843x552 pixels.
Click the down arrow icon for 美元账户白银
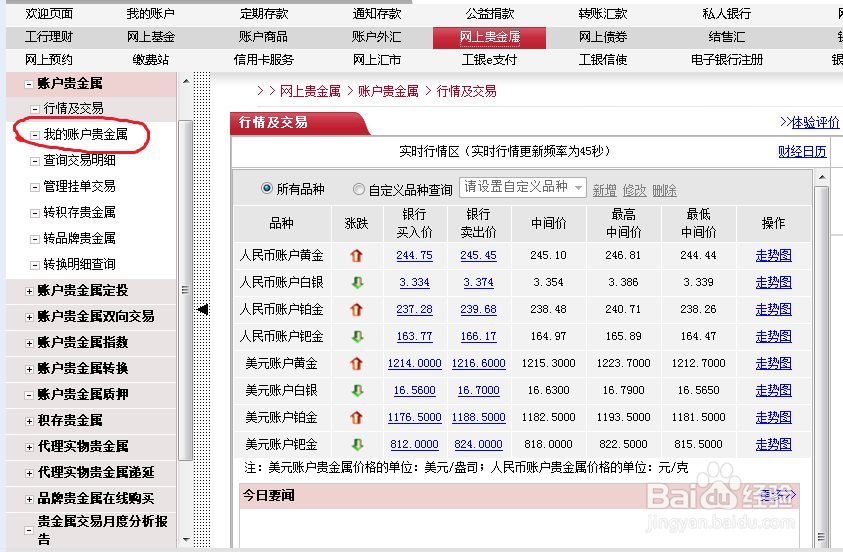[357, 391]
